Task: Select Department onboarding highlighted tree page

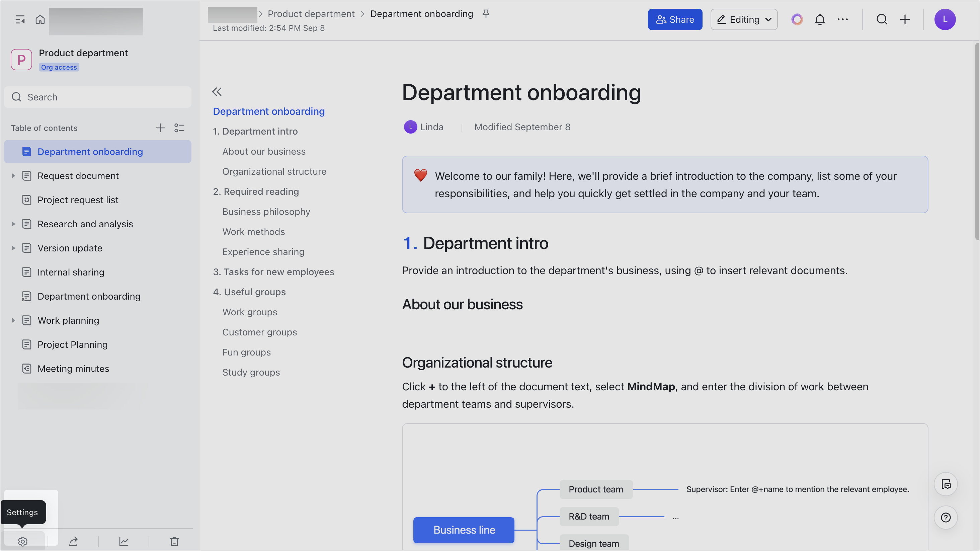Action: [98, 152]
